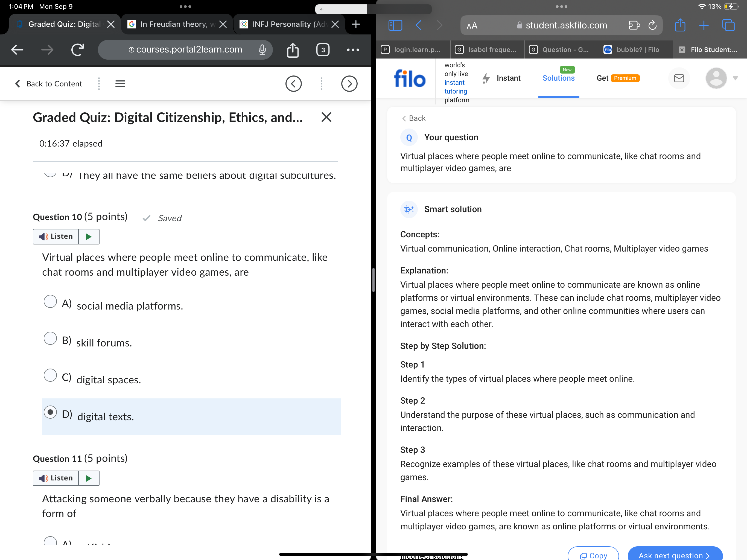This screenshot has height=560, width=747.
Task: Open the Solutions tab on Filo
Action: point(559,78)
